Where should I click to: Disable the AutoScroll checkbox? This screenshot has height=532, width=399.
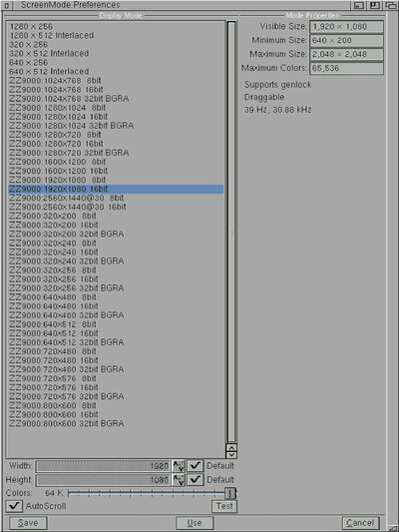(x=14, y=506)
